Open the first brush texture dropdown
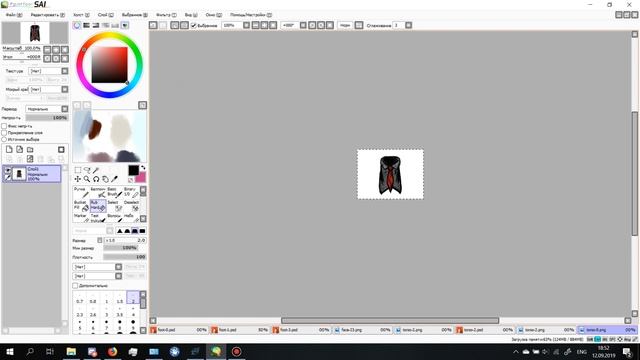This screenshot has width=640, height=360. coord(118,267)
